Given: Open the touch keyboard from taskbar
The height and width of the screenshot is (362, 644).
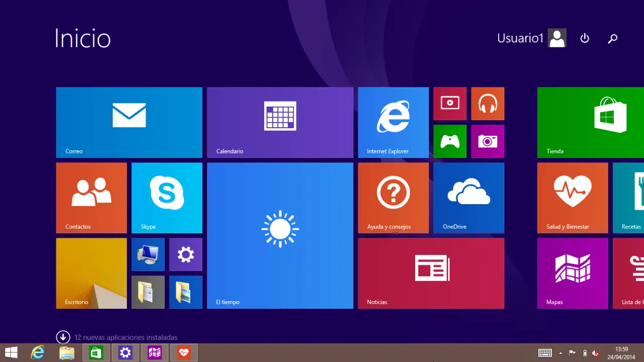Looking at the screenshot, I should point(545,353).
